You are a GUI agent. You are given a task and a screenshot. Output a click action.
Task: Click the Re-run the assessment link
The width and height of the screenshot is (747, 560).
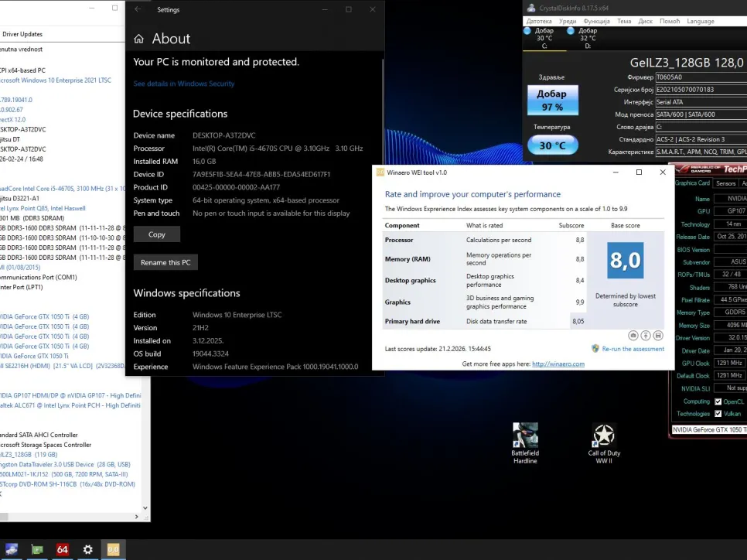tap(633, 349)
